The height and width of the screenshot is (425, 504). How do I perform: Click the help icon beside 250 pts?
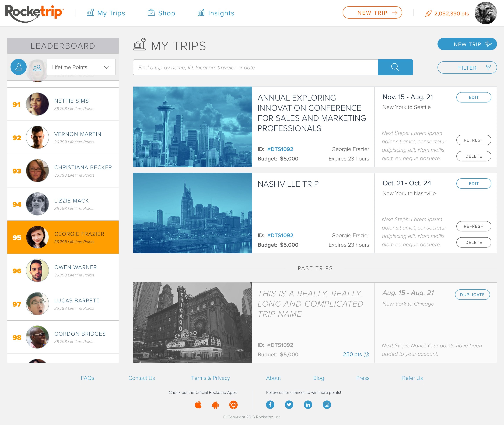366,354
